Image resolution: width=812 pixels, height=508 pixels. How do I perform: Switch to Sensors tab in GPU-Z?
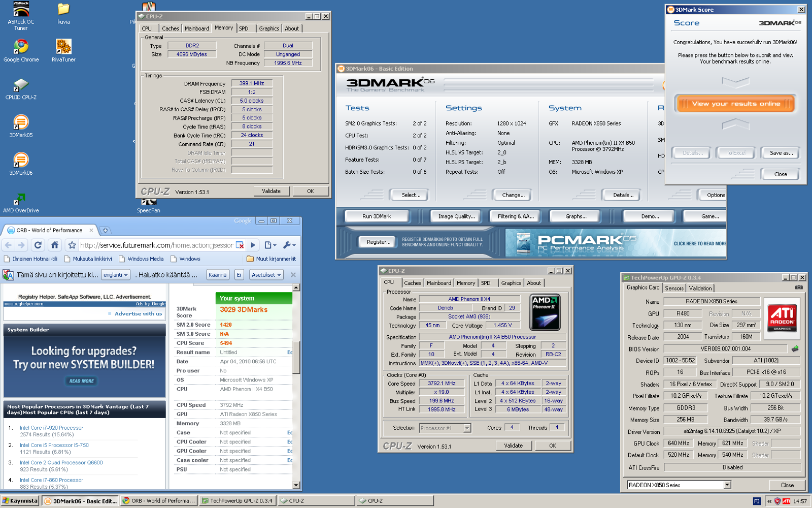tap(674, 288)
